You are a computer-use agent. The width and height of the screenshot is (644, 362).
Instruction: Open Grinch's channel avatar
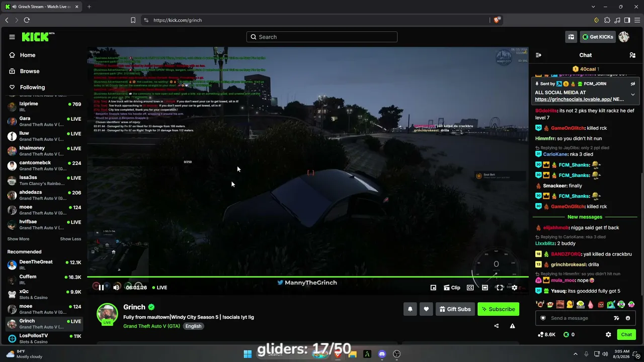point(107,314)
